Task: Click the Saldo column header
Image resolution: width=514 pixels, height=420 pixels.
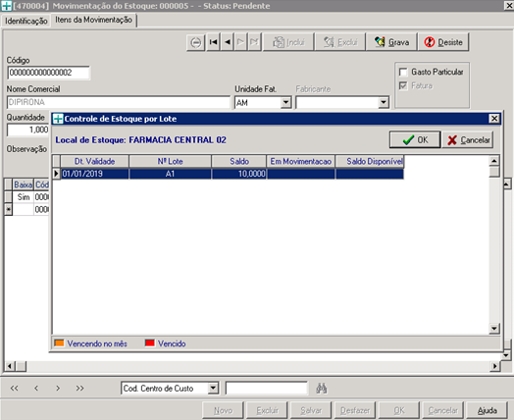Action: click(239, 161)
